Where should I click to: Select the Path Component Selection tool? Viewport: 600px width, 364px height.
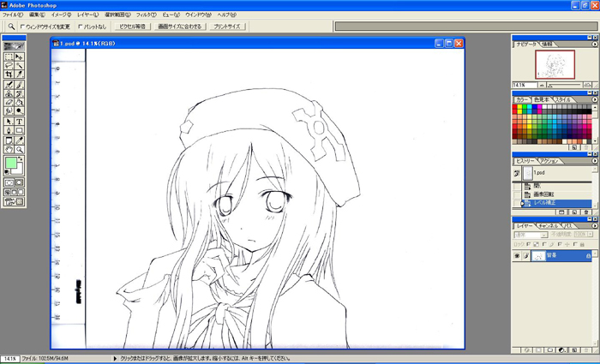[9, 122]
